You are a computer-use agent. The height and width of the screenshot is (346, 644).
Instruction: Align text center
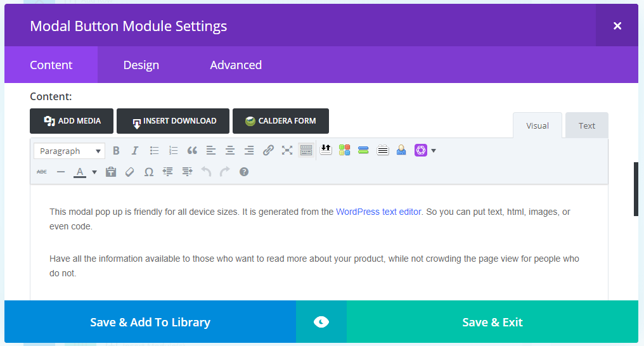(x=230, y=151)
